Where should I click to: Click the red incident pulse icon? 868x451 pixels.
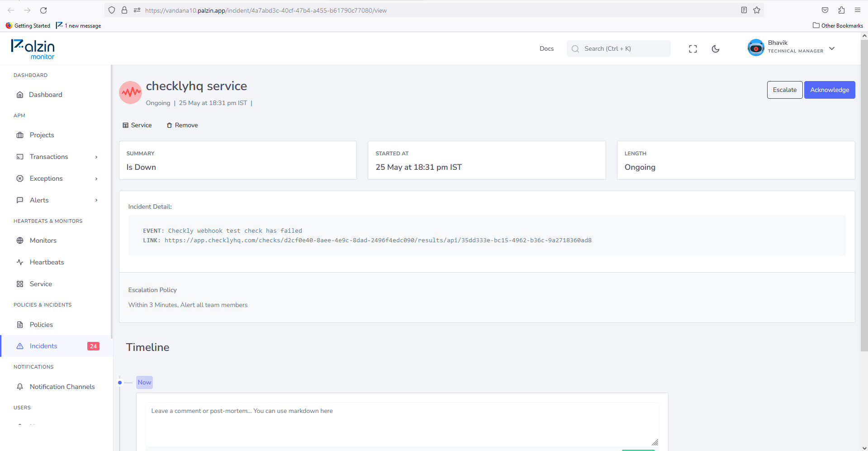pyautogui.click(x=131, y=92)
